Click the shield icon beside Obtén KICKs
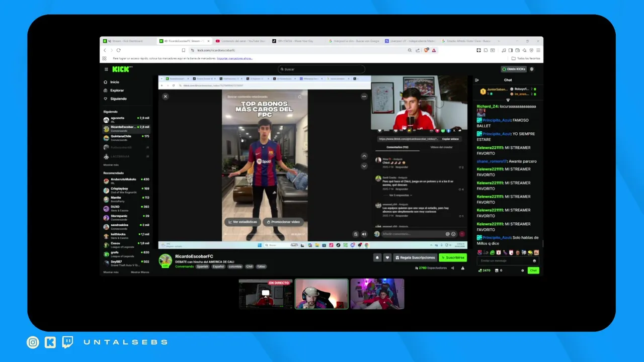 [x=532, y=69]
